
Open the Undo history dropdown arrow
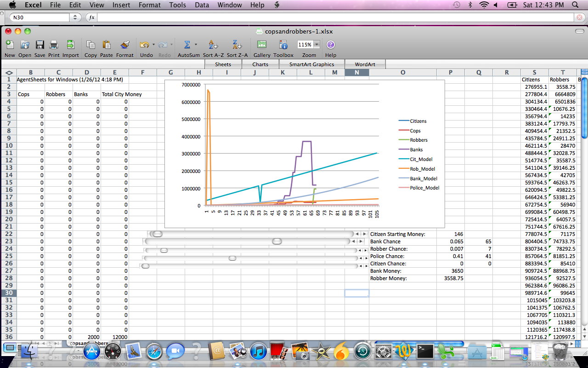[x=153, y=45]
